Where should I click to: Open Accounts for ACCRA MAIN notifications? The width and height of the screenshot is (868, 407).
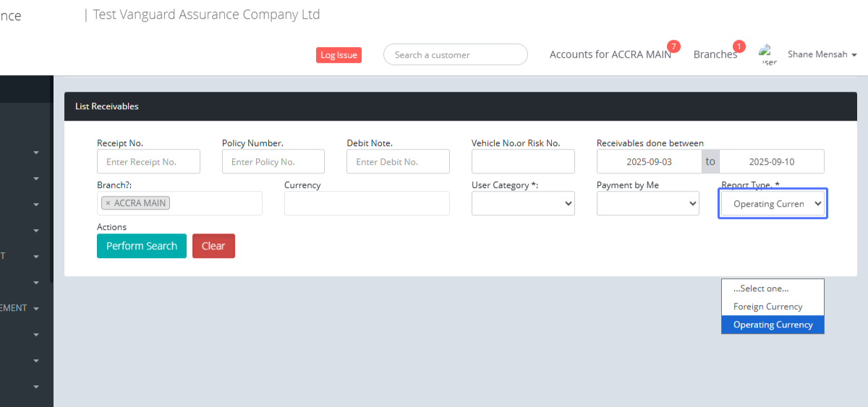pos(610,54)
